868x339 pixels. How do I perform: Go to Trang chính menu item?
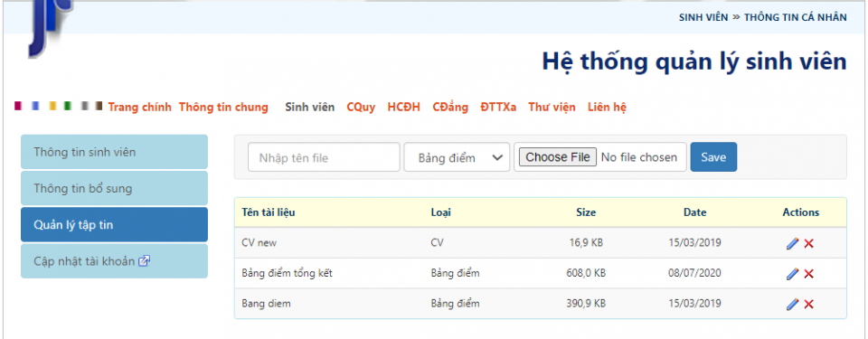tap(139, 108)
